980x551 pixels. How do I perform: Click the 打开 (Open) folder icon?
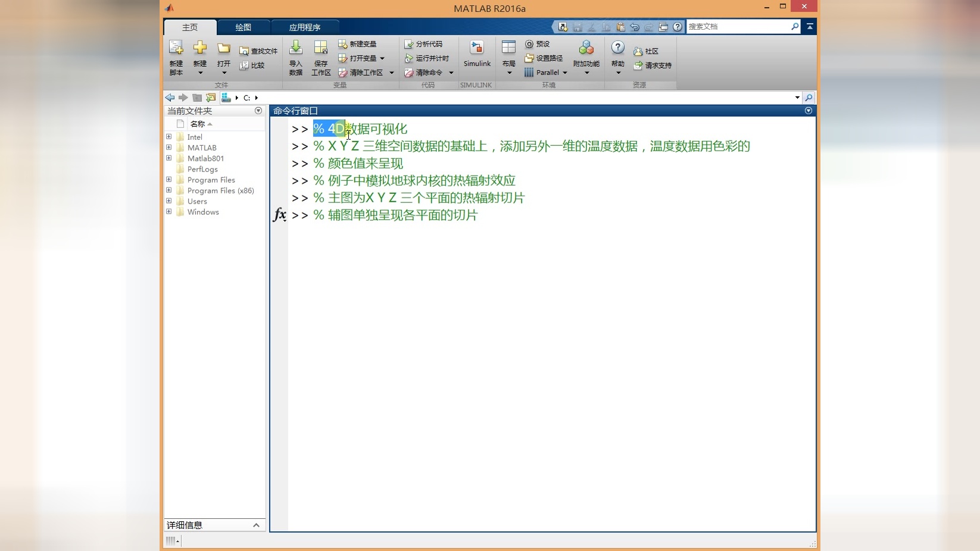pos(224,48)
